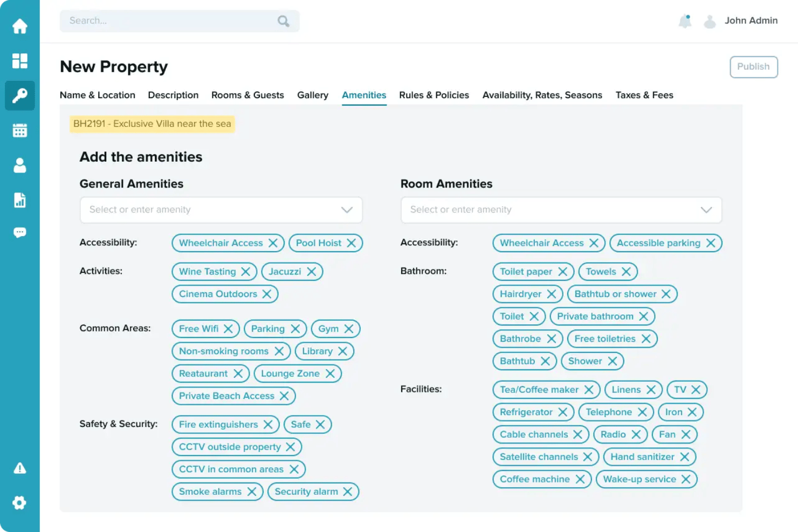Remove the Shower tag
The height and width of the screenshot is (532, 798).
click(x=613, y=361)
